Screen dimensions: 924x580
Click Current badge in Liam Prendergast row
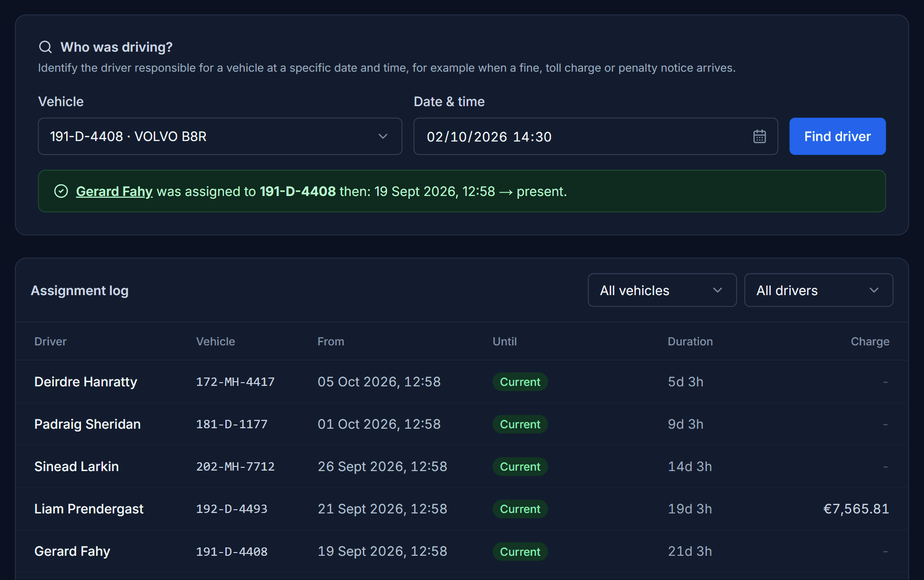[520, 509]
